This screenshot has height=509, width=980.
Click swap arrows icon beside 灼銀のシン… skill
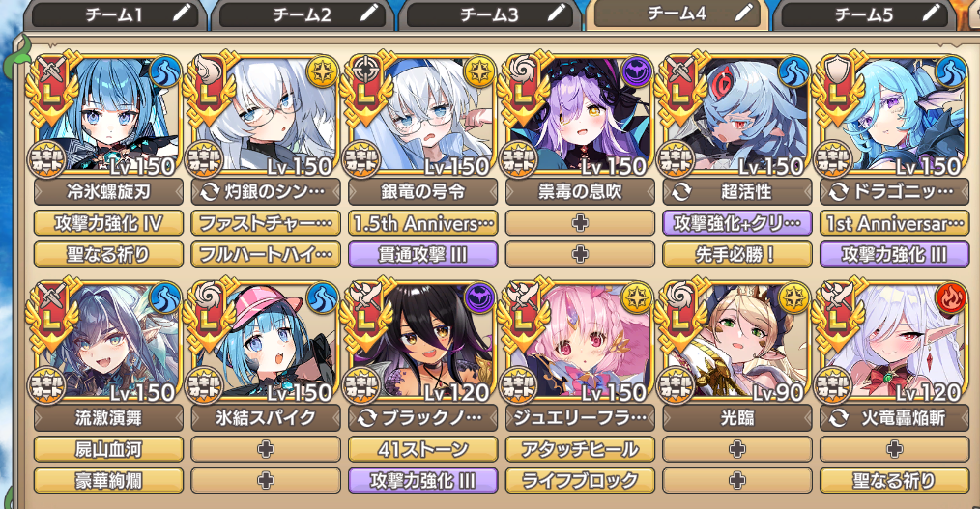210,192
